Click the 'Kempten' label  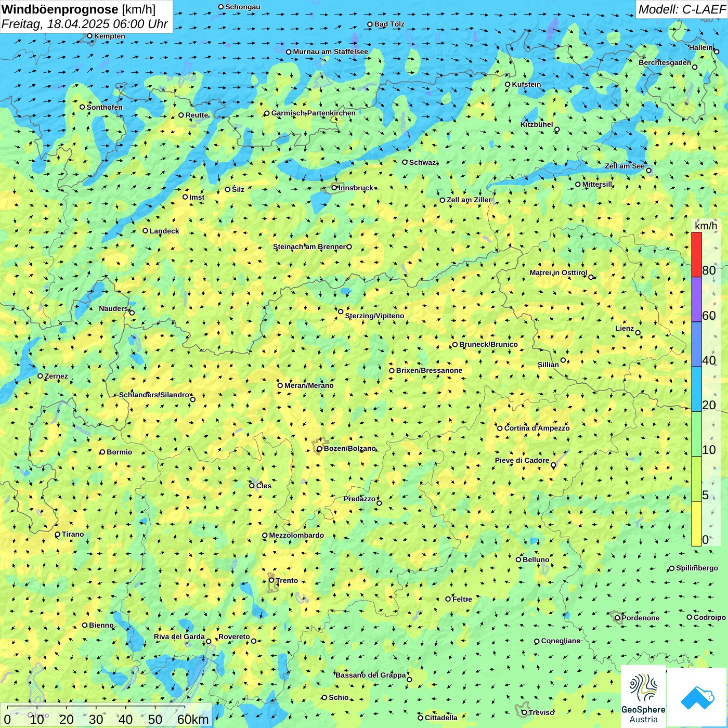click(x=110, y=36)
